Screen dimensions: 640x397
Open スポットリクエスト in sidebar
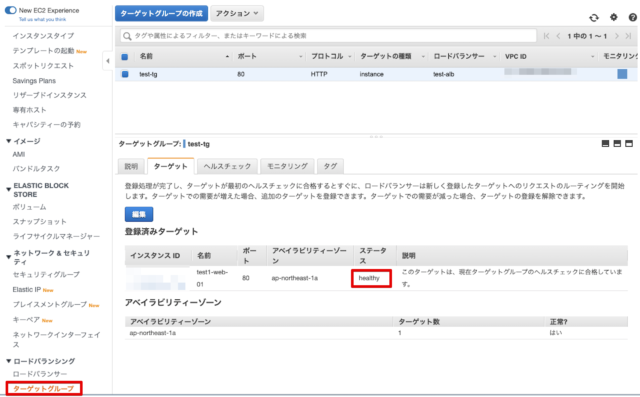pos(43,66)
